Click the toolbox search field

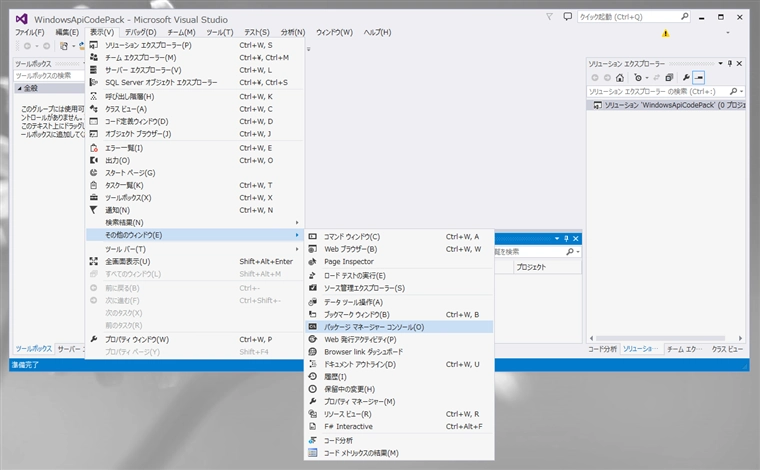tap(48, 76)
